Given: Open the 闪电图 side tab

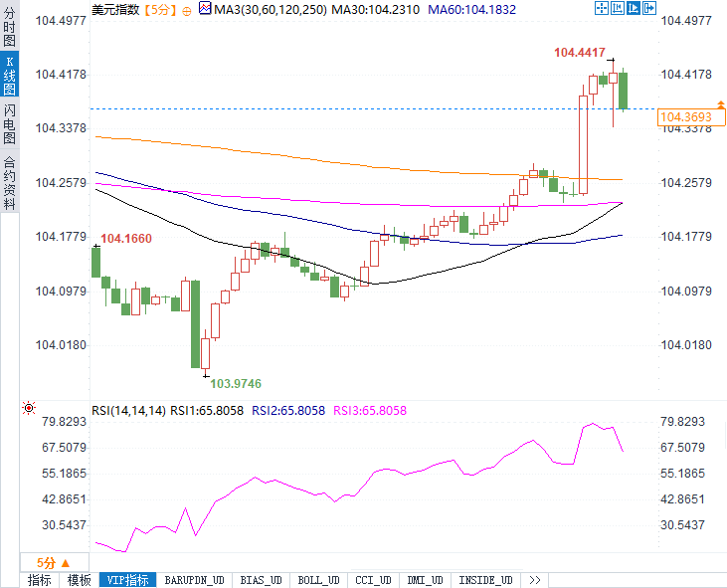Looking at the screenshot, I should [9, 124].
